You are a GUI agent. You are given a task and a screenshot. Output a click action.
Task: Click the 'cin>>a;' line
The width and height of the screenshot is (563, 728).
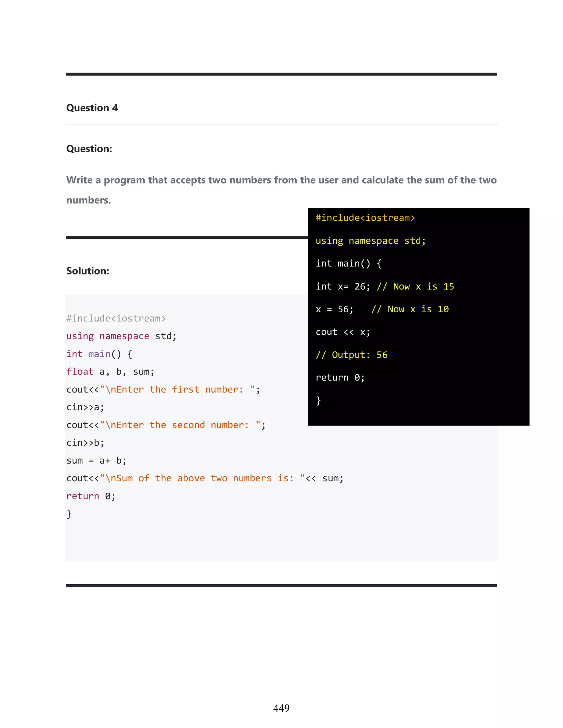pyautogui.click(x=85, y=407)
